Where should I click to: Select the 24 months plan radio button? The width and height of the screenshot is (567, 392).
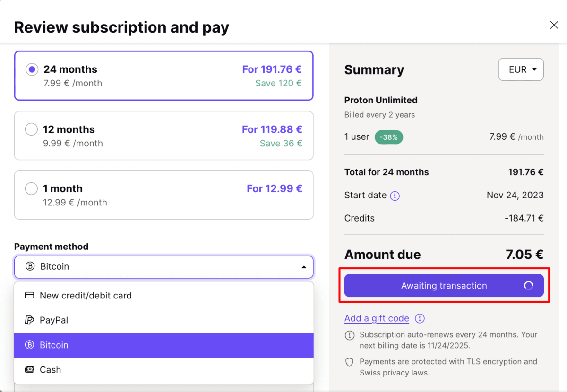pyautogui.click(x=32, y=69)
